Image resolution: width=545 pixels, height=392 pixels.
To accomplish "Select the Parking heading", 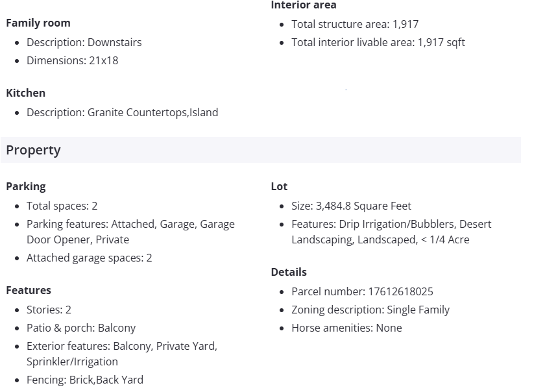I will click(x=26, y=186).
